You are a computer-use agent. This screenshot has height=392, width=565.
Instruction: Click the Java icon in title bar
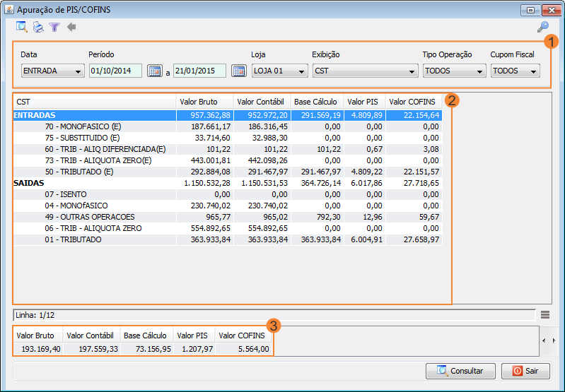tap(9, 10)
